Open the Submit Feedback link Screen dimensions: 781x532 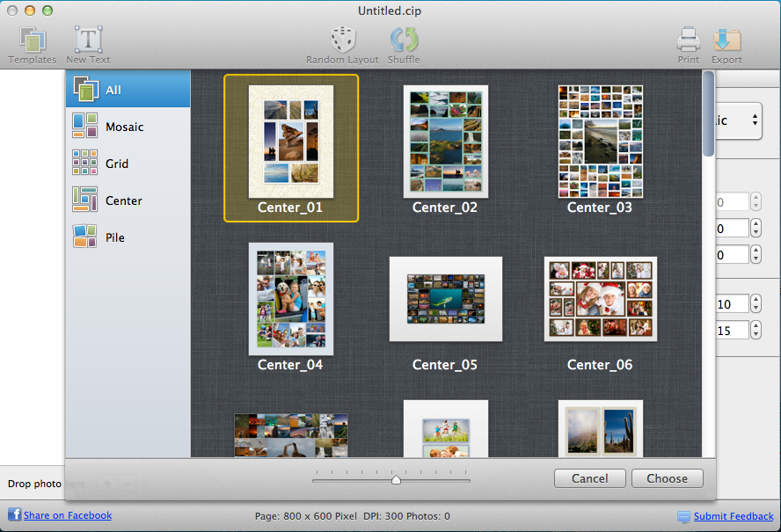734,516
